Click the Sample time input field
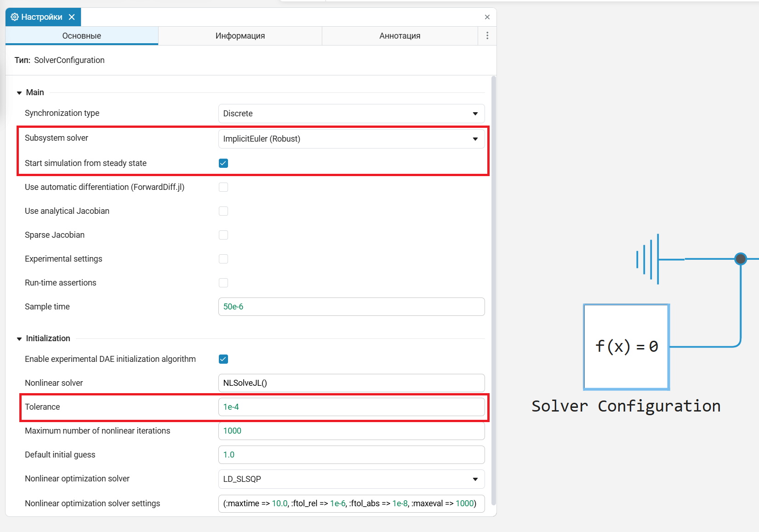759x532 pixels. pyautogui.click(x=351, y=307)
